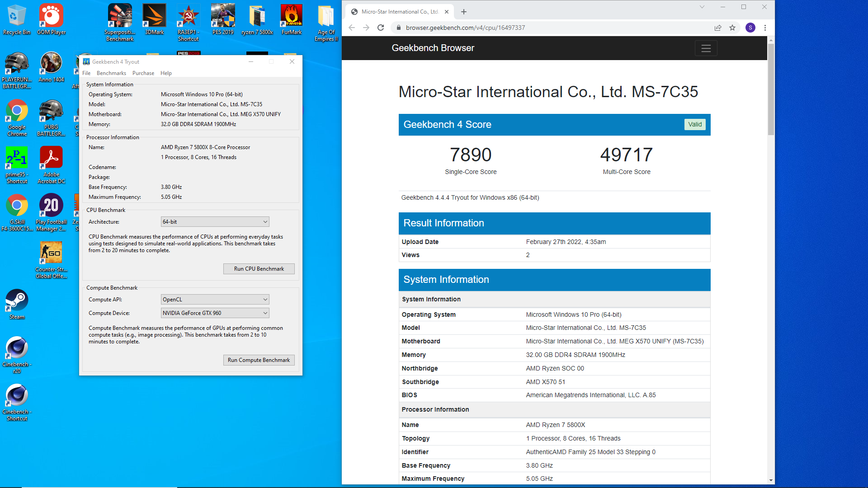Click the Micro-Star MS-7C35 page heading

coord(548,92)
